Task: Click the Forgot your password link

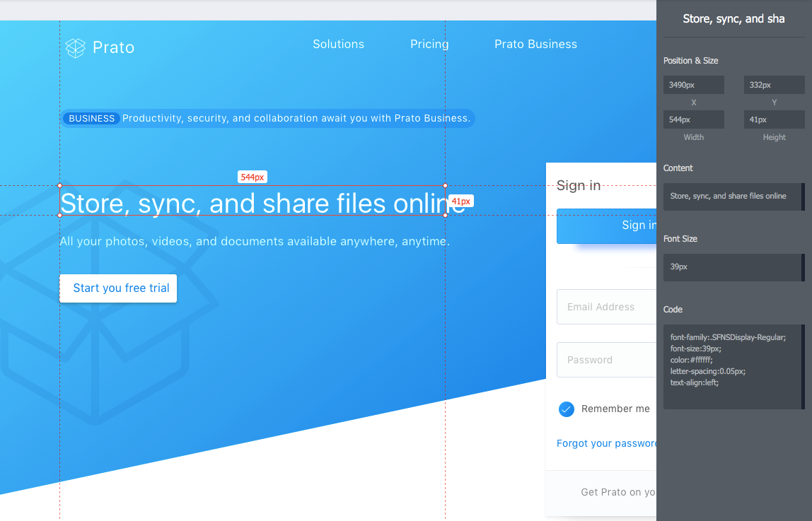Action: [x=606, y=443]
